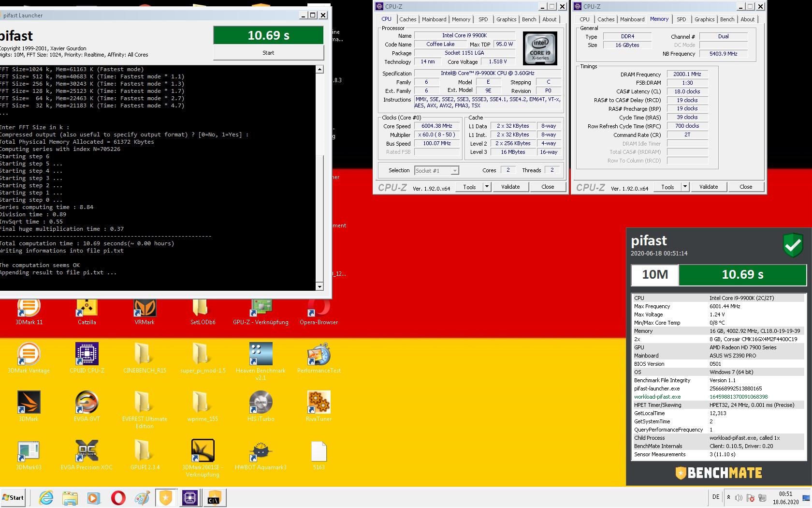This screenshot has height=508, width=812.
Task: Click volume icon in system tray
Action: tap(739, 498)
